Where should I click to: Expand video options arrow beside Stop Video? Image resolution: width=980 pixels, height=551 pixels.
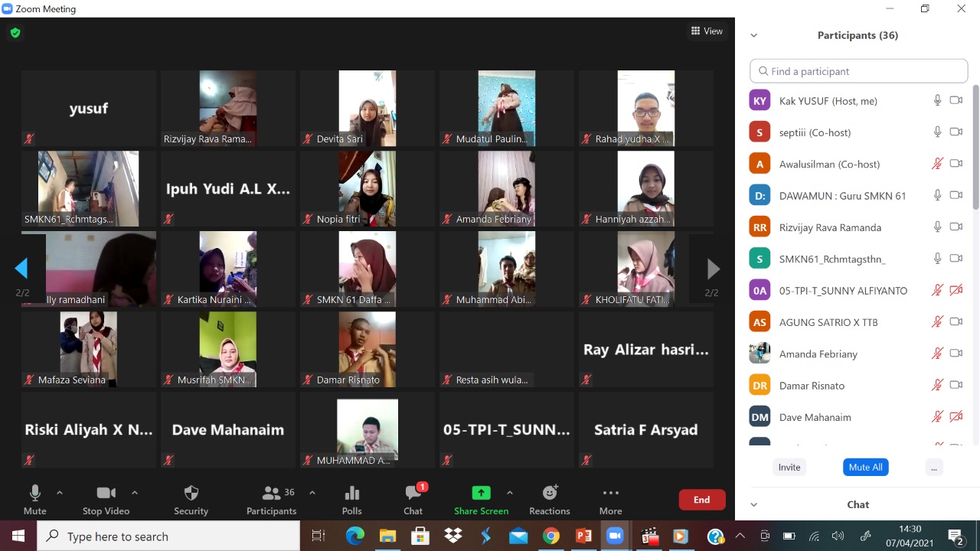[135, 493]
